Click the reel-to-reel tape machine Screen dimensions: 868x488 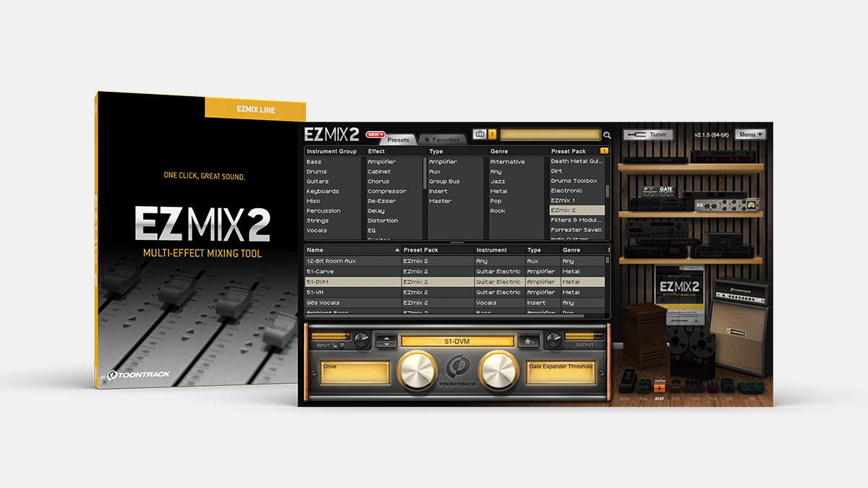click(x=689, y=353)
